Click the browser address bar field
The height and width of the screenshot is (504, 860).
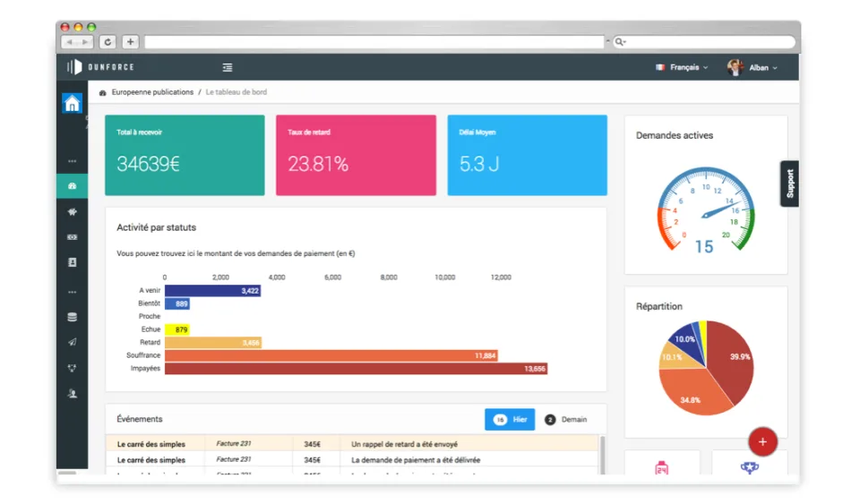click(x=374, y=42)
